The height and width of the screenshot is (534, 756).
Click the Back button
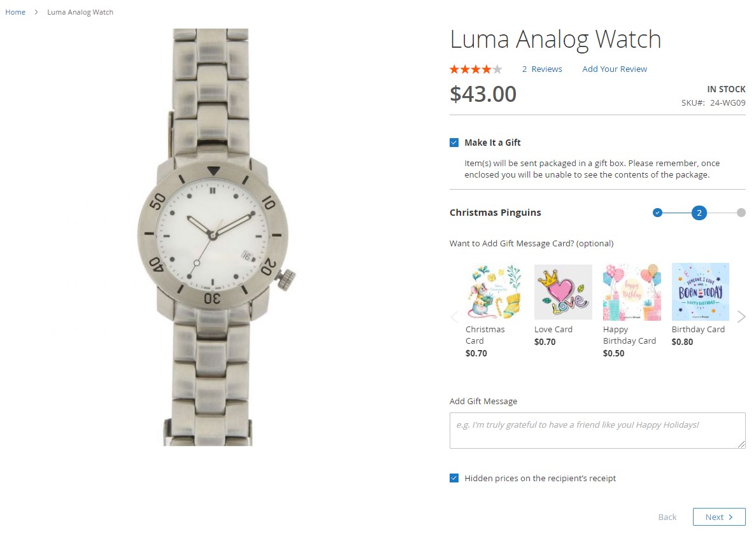pyautogui.click(x=667, y=517)
